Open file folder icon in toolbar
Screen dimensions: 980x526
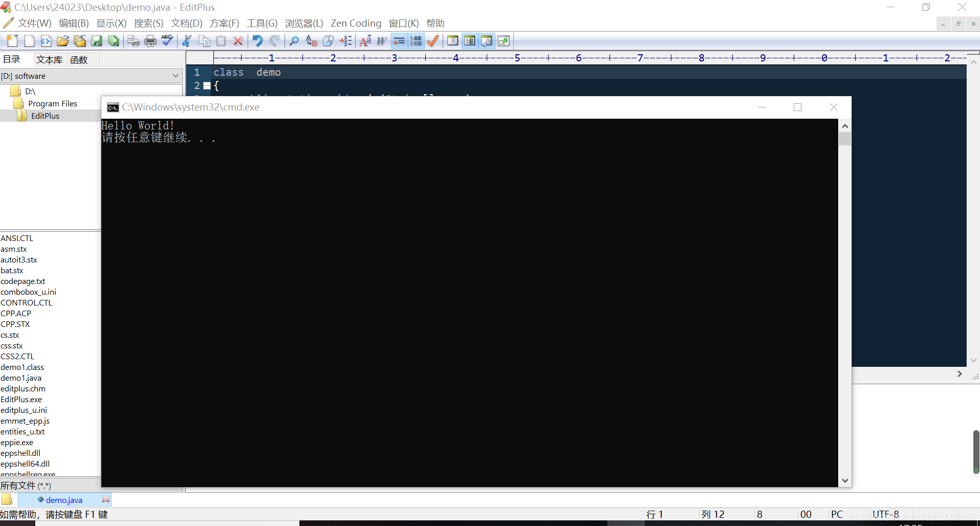[x=63, y=41]
